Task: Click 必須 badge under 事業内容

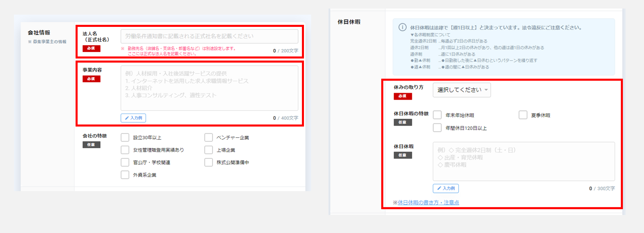Action: tap(91, 79)
